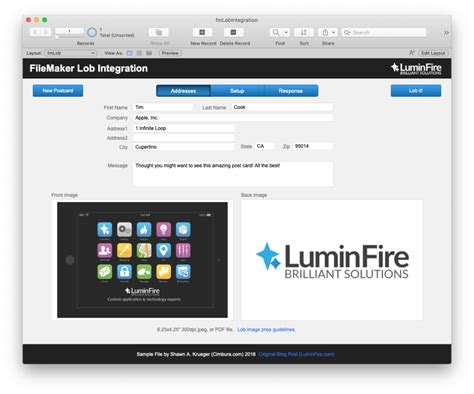
Task: Open the Lob image prep guidelines link
Action: (x=266, y=330)
